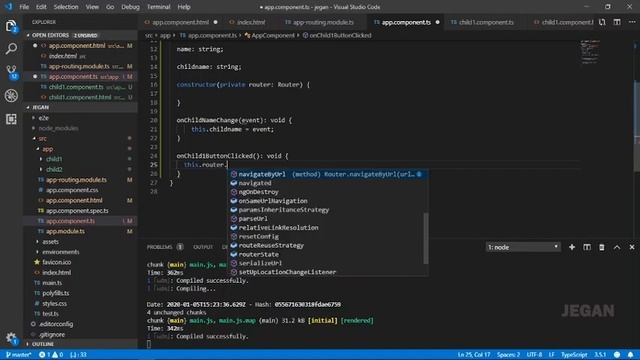
Task: Select the navigateByUrl suggestion
Action: pyautogui.click(x=327, y=174)
